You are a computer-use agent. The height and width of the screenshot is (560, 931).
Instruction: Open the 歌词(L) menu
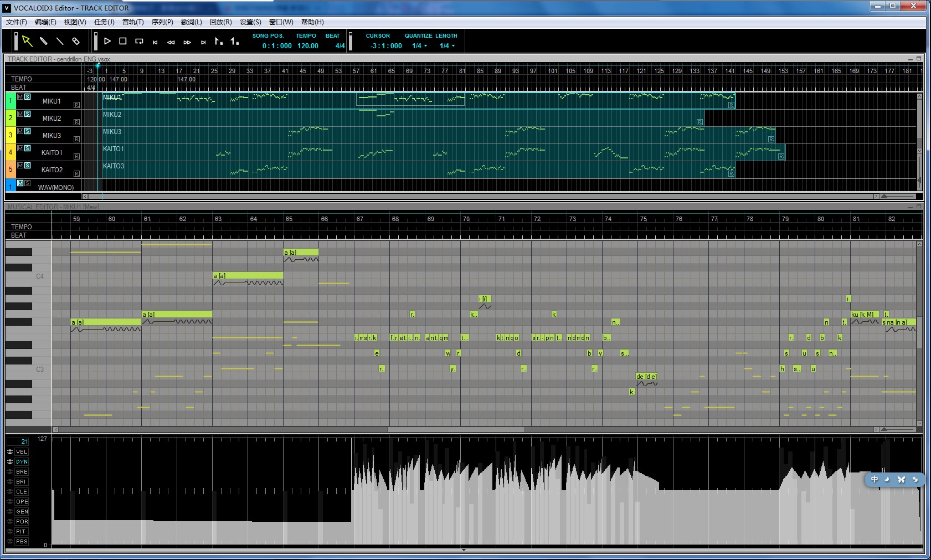pos(192,22)
